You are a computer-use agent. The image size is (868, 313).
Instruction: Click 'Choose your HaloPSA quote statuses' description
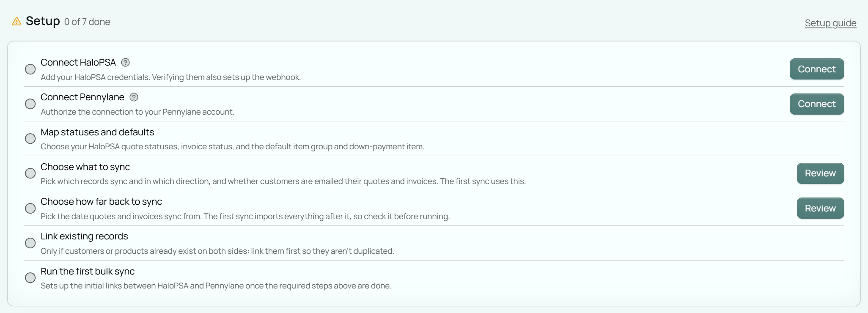tap(232, 146)
